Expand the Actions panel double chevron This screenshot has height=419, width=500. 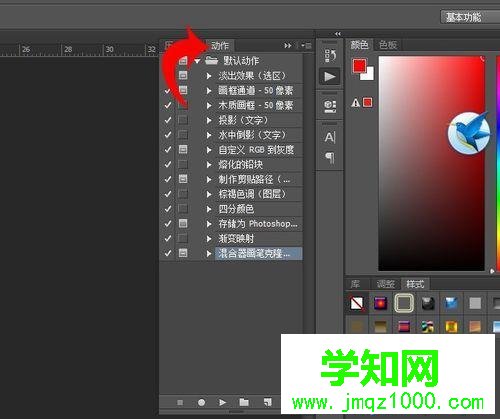click(287, 45)
